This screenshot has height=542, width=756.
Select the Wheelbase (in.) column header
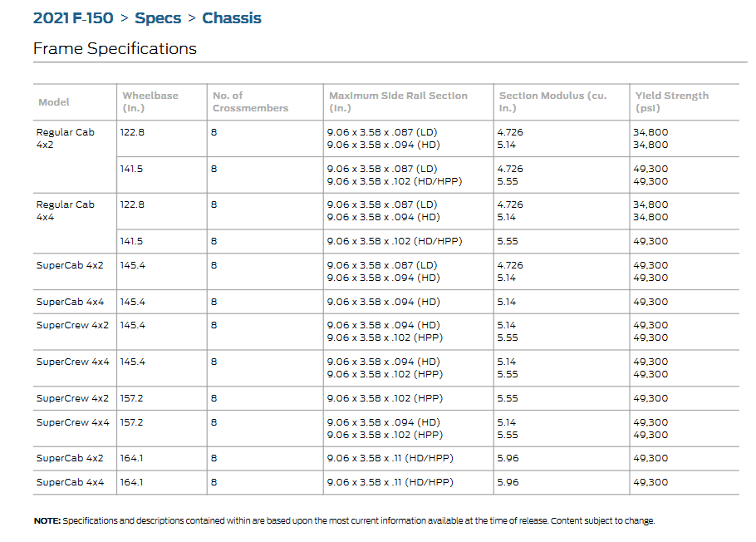(150, 101)
